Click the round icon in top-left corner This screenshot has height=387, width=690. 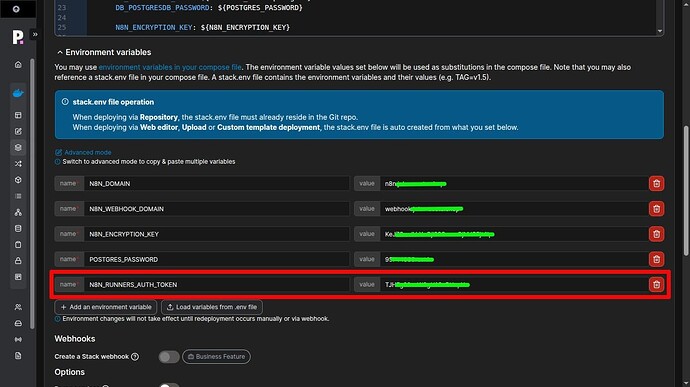point(16,9)
